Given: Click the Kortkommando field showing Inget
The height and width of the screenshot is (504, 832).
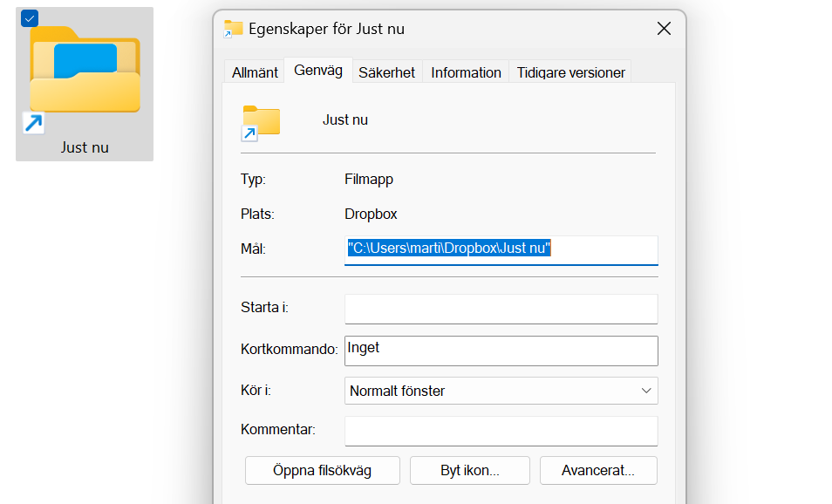Looking at the screenshot, I should click(x=501, y=350).
